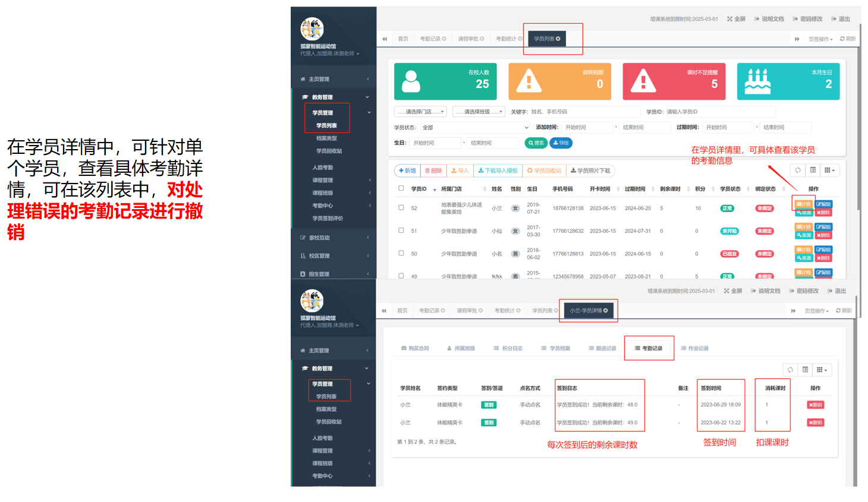Click the green 搜索 magnifier button

click(x=536, y=143)
